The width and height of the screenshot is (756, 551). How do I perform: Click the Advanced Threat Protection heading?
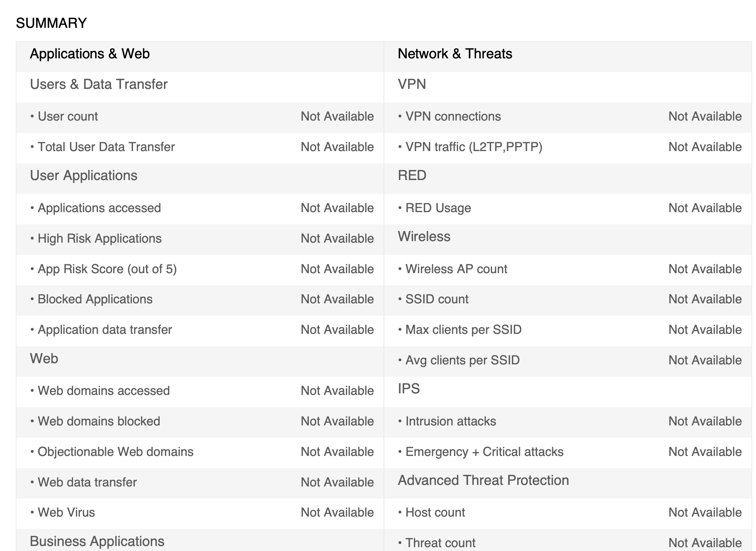pyautogui.click(x=483, y=480)
